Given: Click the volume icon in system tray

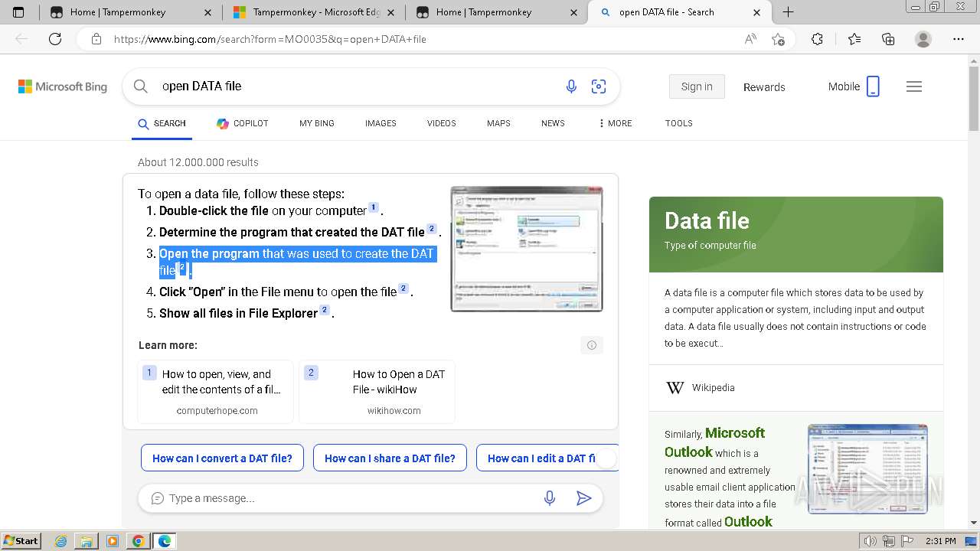Looking at the screenshot, I should tap(871, 541).
